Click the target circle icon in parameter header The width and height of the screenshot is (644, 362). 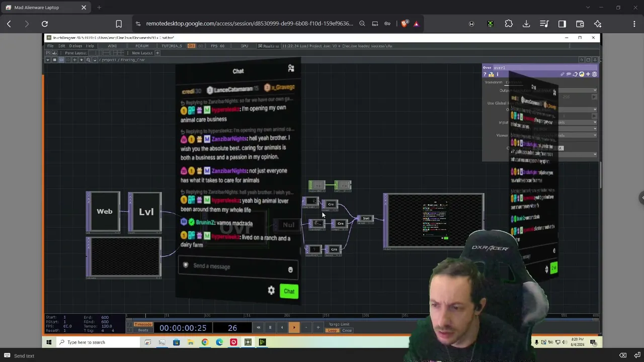594,74
